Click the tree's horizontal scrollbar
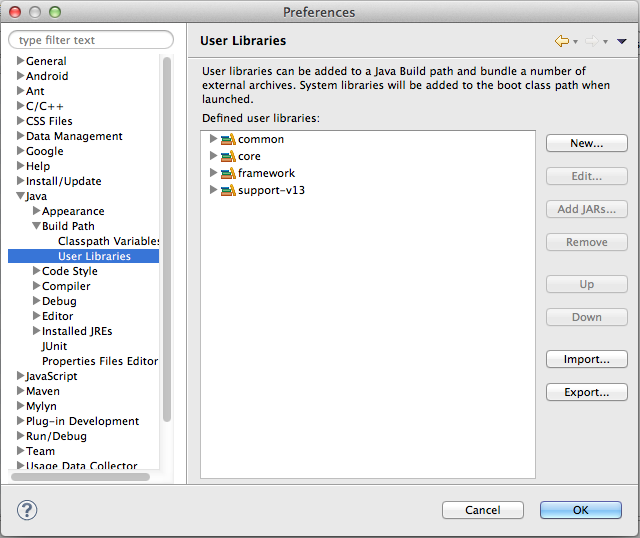Viewport: 640px width, 538px height. click(x=80, y=477)
